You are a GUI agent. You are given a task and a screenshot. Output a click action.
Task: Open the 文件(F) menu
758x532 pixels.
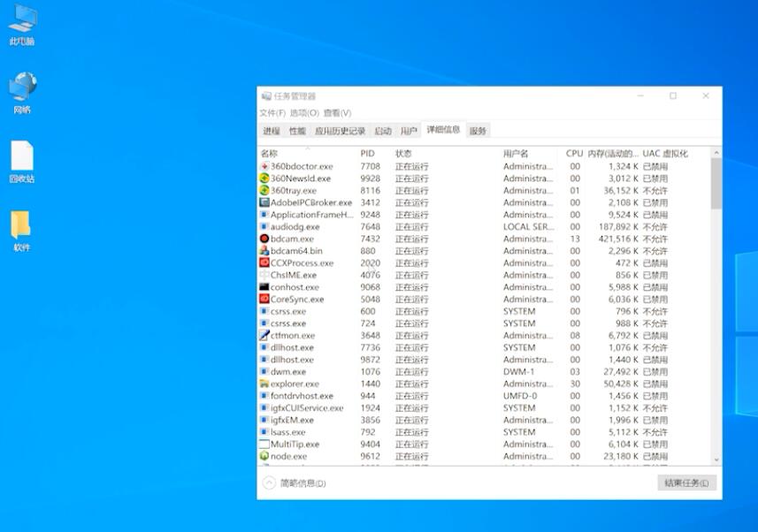click(x=272, y=113)
